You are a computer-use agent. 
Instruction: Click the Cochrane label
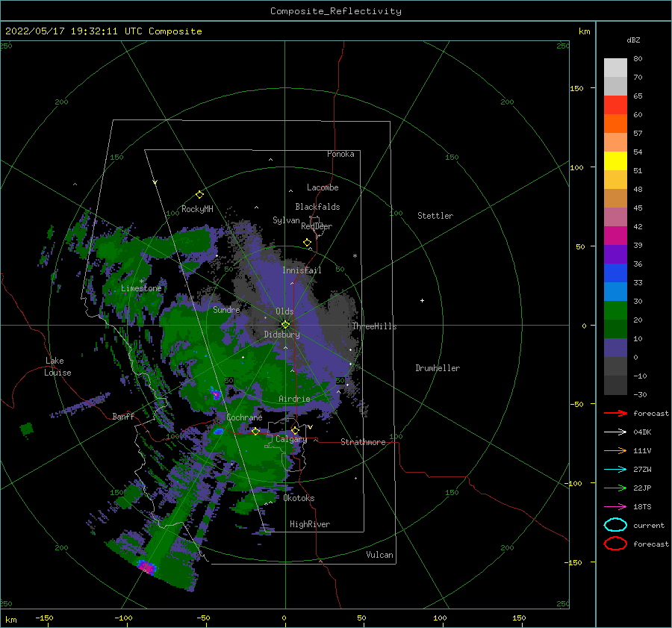244,417
